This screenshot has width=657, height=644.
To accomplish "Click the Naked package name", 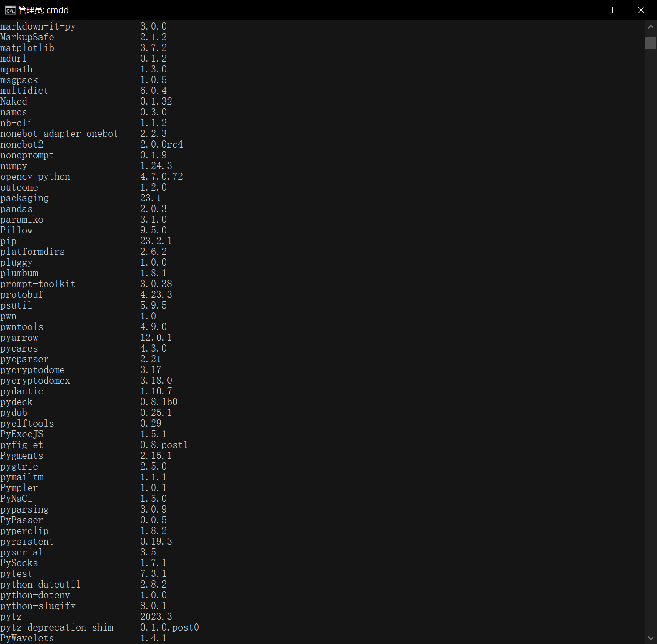I will (14, 102).
